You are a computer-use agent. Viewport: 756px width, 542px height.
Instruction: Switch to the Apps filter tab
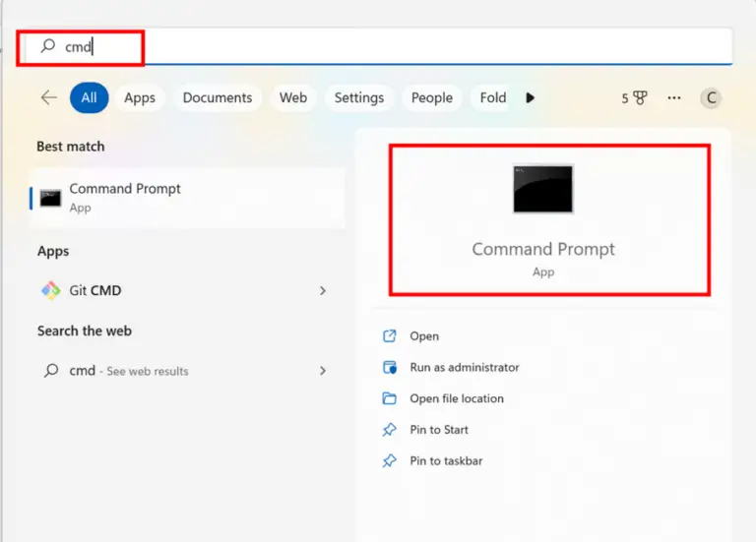pos(140,97)
